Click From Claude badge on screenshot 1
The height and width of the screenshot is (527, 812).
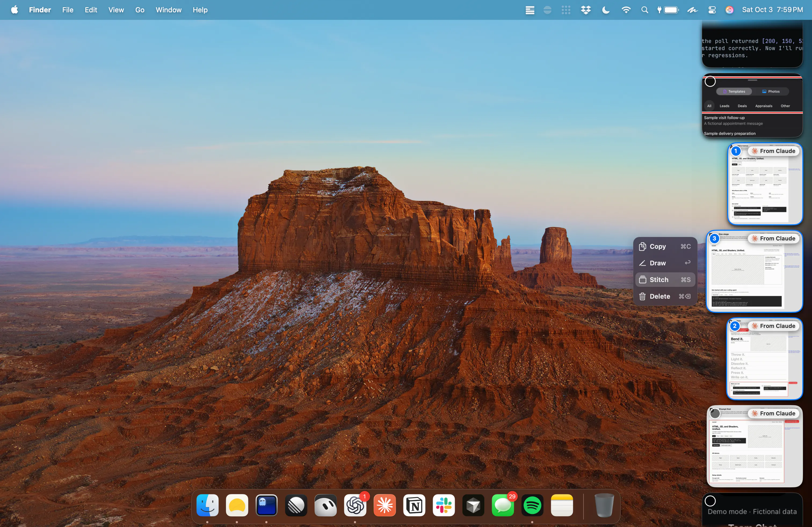click(773, 151)
